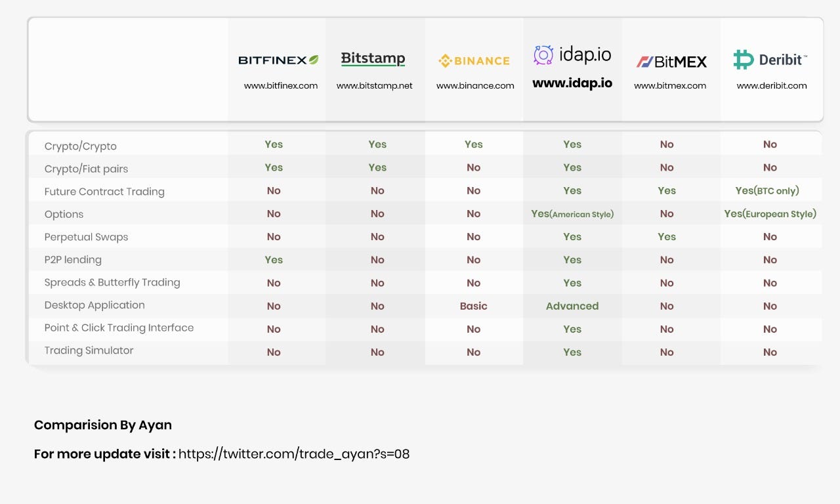Click BitMEX's No in Options row
This screenshot has height=504, width=840.
667,213
